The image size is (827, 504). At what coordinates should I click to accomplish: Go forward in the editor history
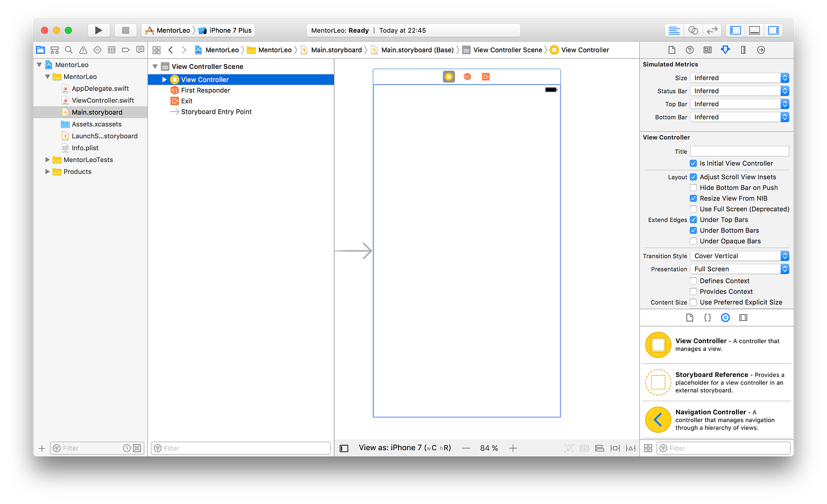pyautogui.click(x=184, y=50)
